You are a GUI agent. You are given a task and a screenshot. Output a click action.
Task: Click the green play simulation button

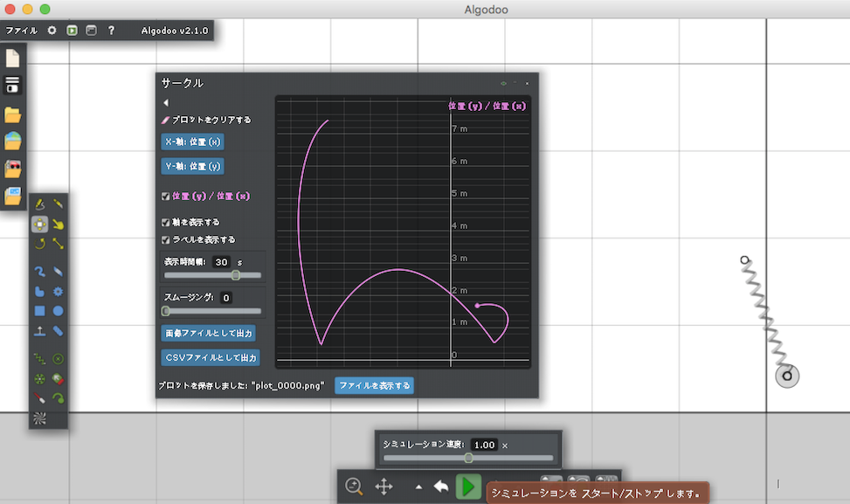[468, 487]
